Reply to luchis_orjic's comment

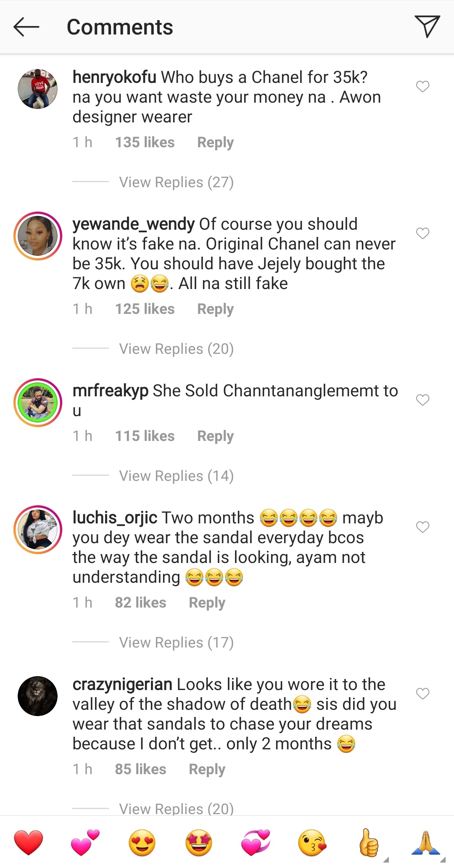point(207,603)
